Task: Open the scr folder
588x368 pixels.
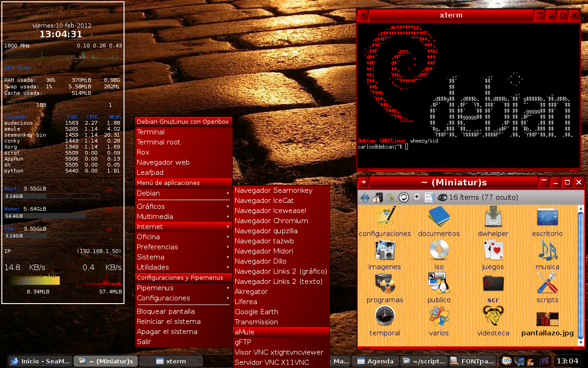Action: click(x=493, y=288)
